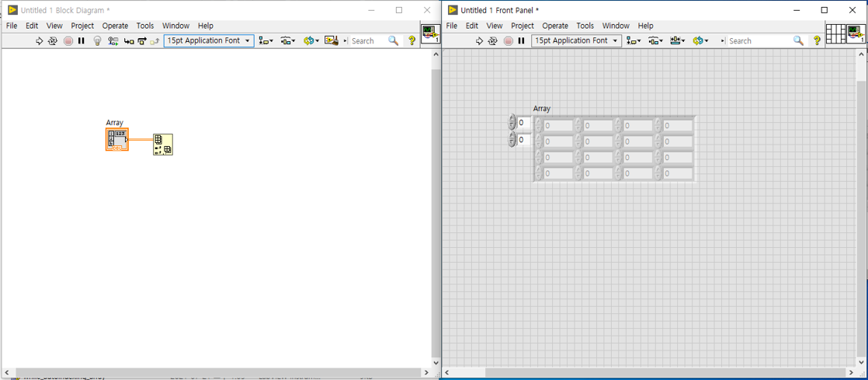Screen dimensions: 868x380
Task: Open Resize Objects menu in Front Panel
Action: [678, 41]
